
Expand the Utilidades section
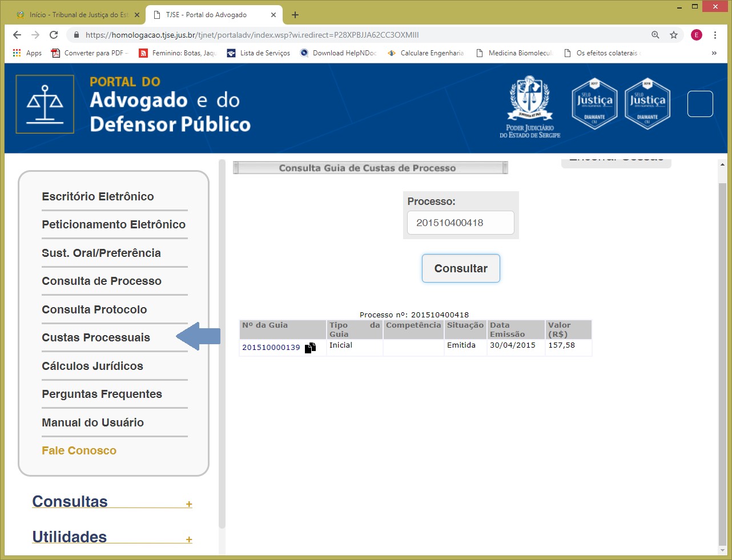(x=188, y=539)
